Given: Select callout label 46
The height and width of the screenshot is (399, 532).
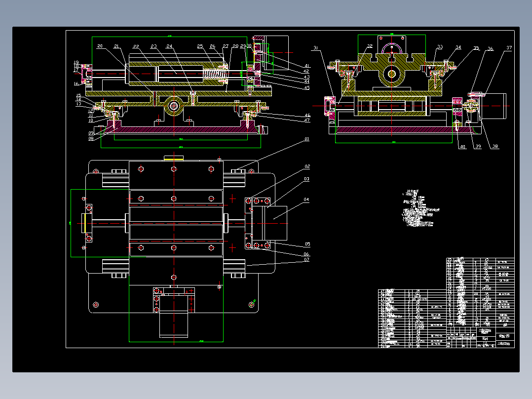Looking at the screenshot, I should tap(307, 116).
